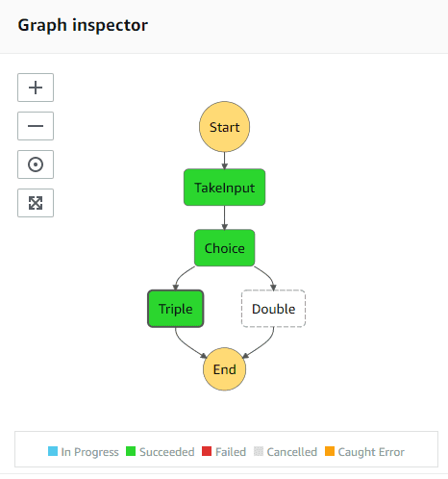
Task: Click the Failed legend label
Action: click(x=231, y=452)
